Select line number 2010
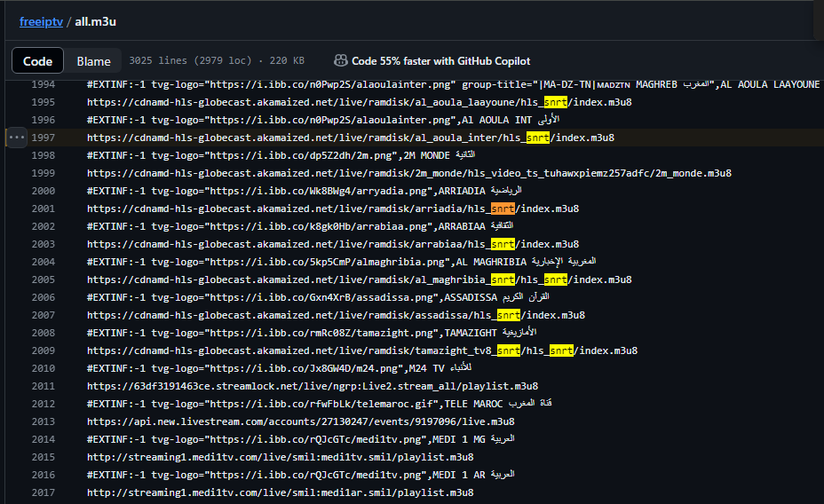This screenshot has height=504, width=824. (x=44, y=368)
